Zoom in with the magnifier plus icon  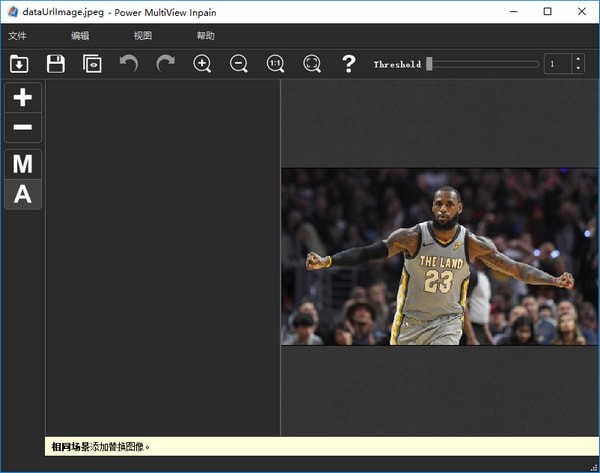coord(202,64)
